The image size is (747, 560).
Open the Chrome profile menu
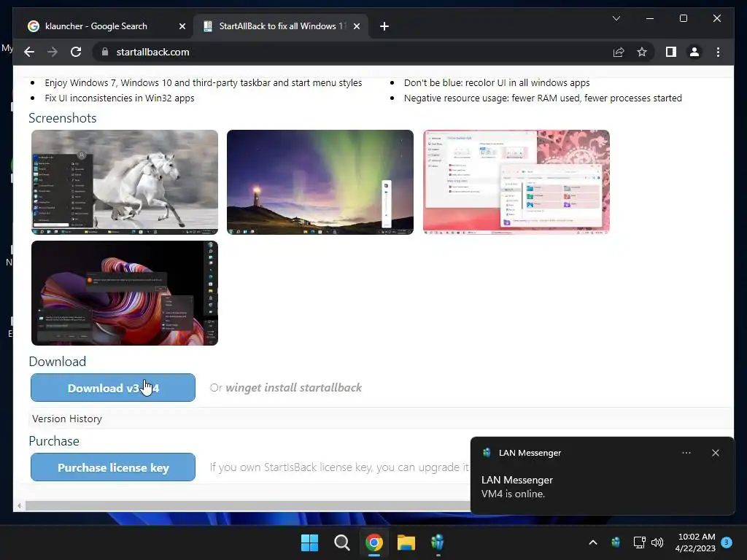click(694, 52)
